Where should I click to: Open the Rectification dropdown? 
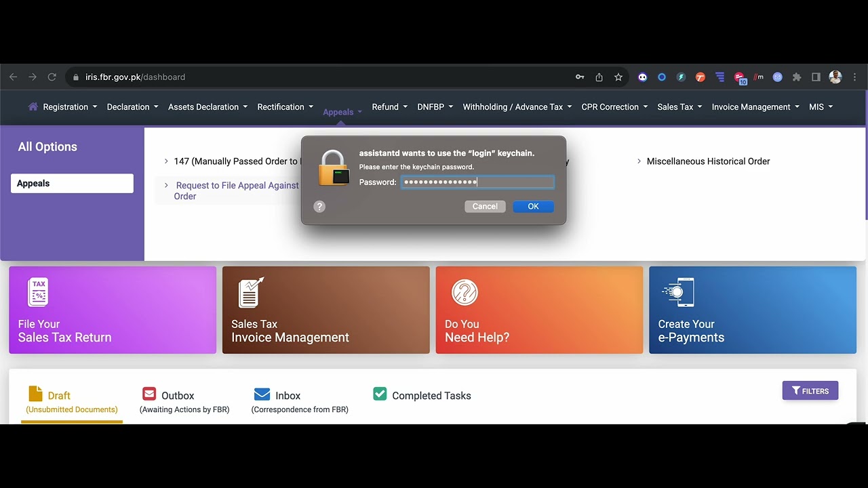285,107
